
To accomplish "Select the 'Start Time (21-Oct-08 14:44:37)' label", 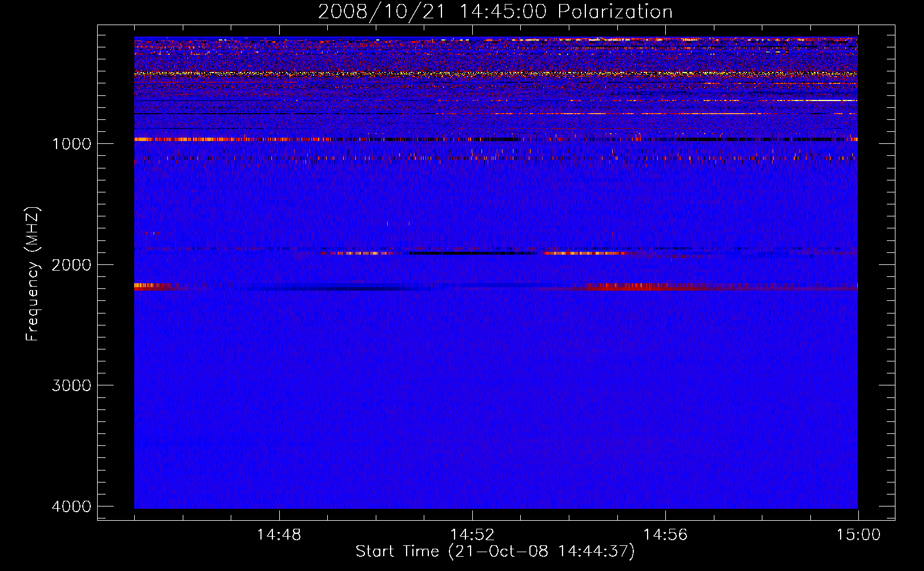I will 495,552.
